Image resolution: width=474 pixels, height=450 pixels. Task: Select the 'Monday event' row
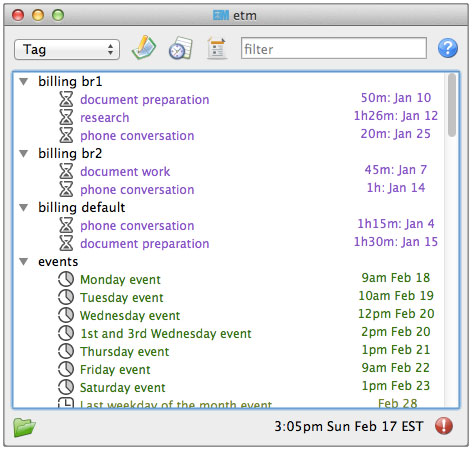click(x=120, y=280)
